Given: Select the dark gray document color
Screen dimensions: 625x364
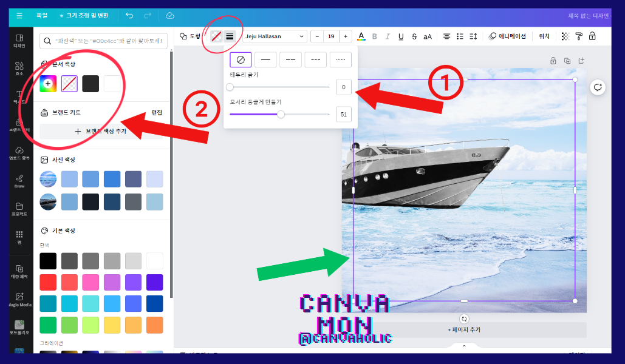Looking at the screenshot, I should (91, 84).
